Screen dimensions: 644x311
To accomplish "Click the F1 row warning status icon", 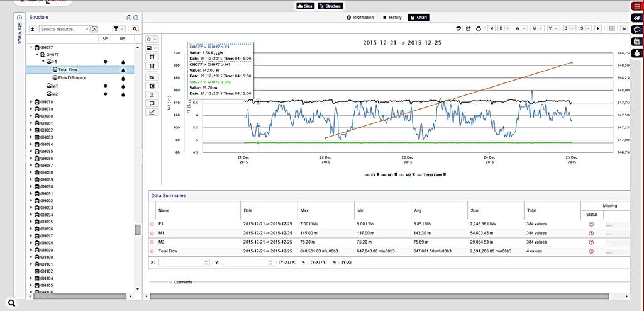I will pyautogui.click(x=591, y=224).
